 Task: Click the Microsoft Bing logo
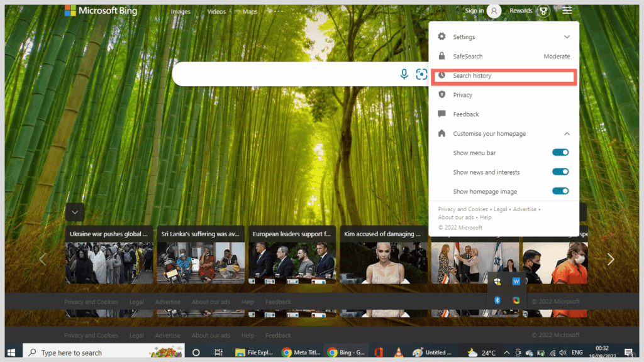(x=101, y=11)
